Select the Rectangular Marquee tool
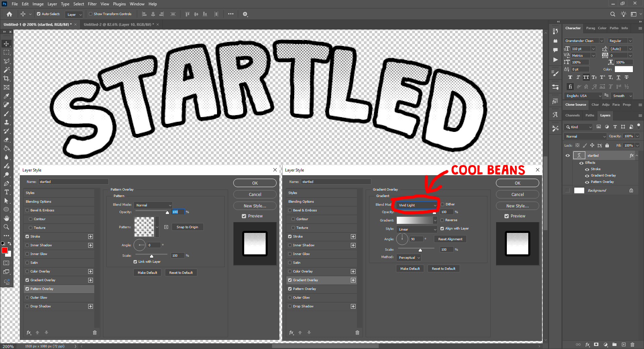The height and width of the screenshot is (349, 644). pyautogui.click(x=6, y=52)
